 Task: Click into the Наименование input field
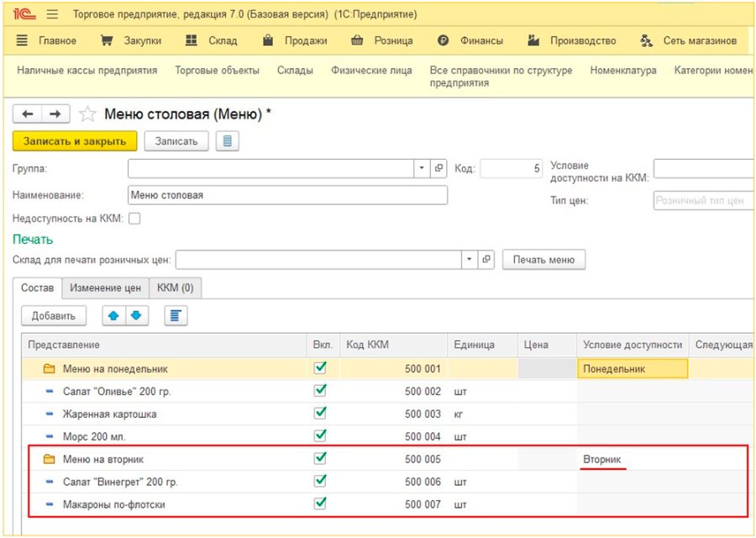tap(288, 195)
